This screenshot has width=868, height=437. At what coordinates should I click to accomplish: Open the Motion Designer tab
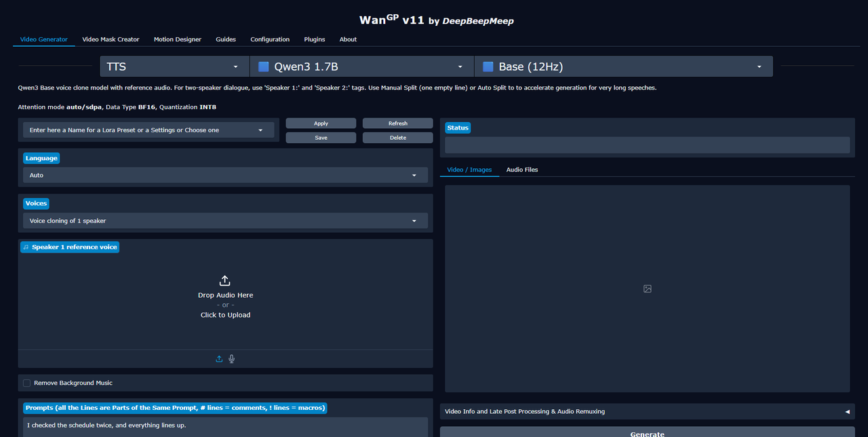coord(178,39)
